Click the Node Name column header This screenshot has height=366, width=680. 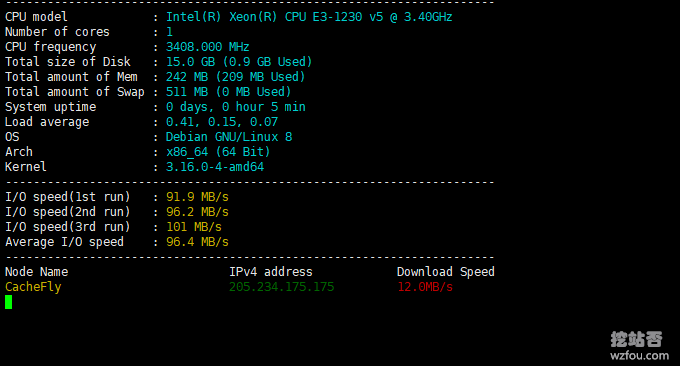click(x=36, y=272)
